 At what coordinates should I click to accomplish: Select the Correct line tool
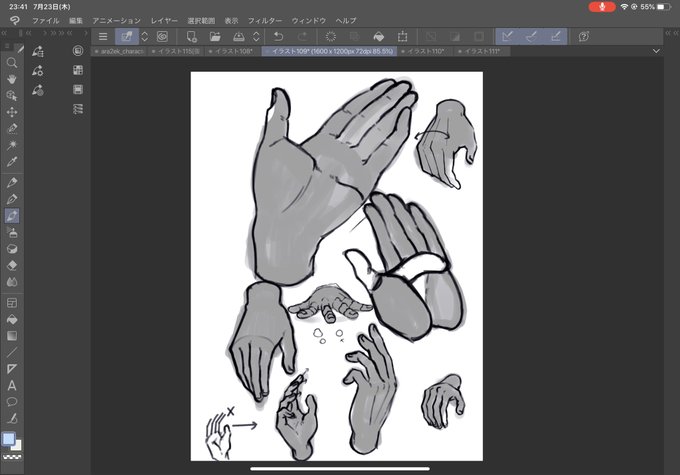point(12,419)
